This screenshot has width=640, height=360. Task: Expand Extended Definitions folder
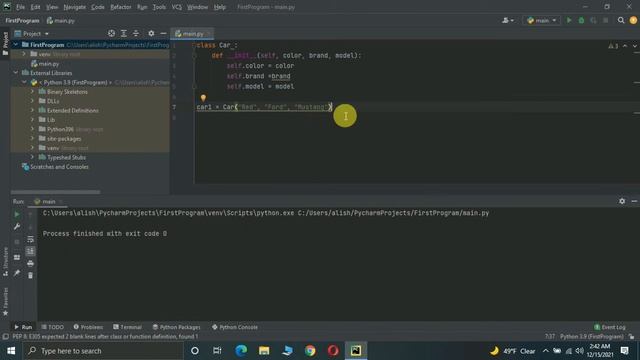[32, 110]
